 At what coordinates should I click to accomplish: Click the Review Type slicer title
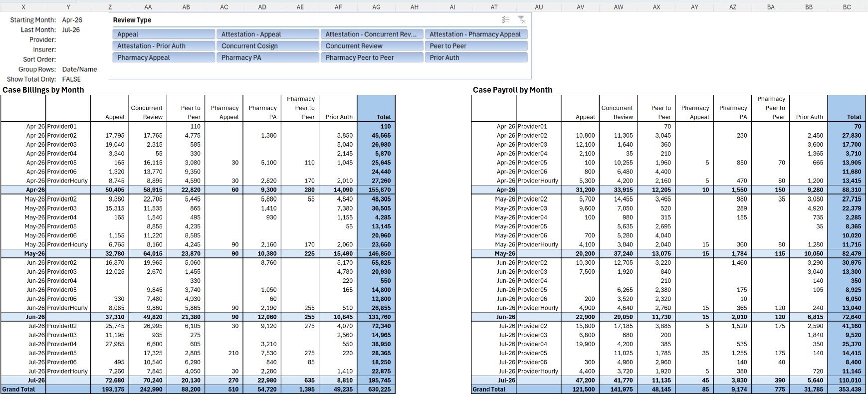click(x=132, y=20)
